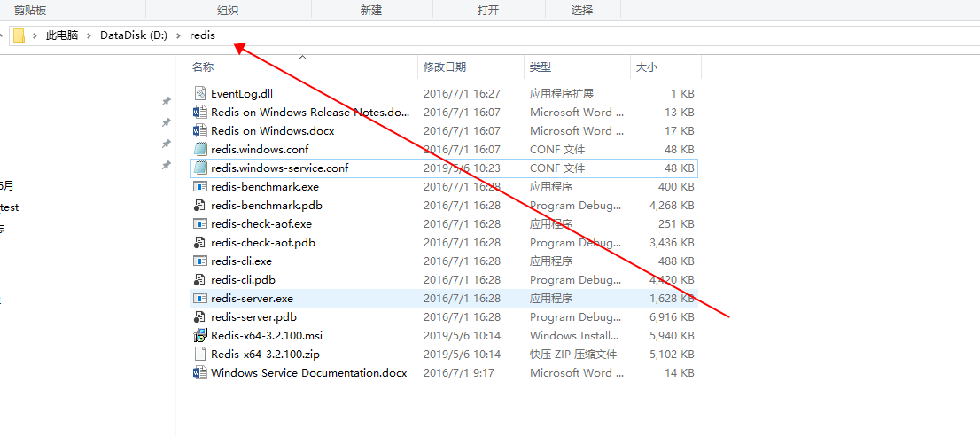Select the file name redis-cli.exe
The image size is (980, 437).
pyautogui.click(x=241, y=261)
